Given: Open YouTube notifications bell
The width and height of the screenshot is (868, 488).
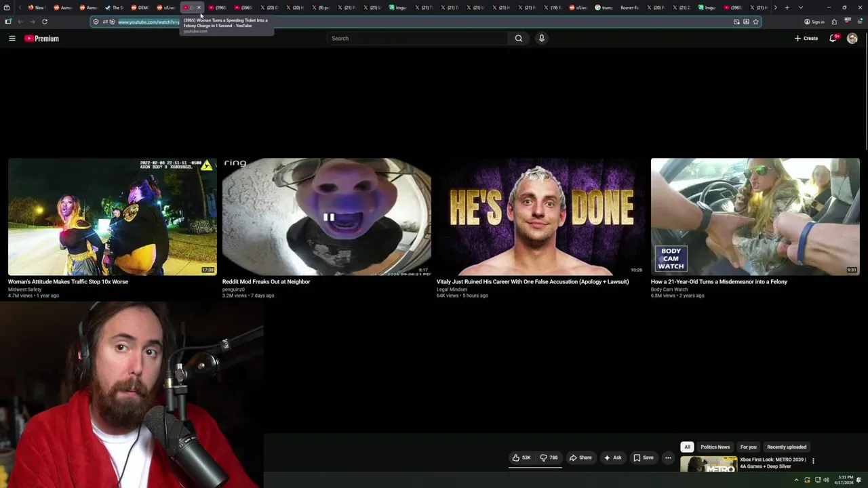Looking at the screenshot, I should 833,39.
